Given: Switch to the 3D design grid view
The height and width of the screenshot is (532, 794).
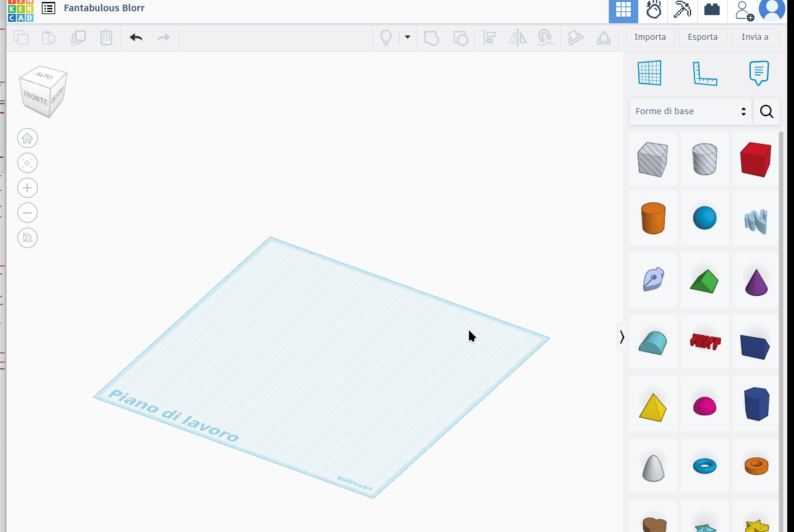Looking at the screenshot, I should click(624, 10).
